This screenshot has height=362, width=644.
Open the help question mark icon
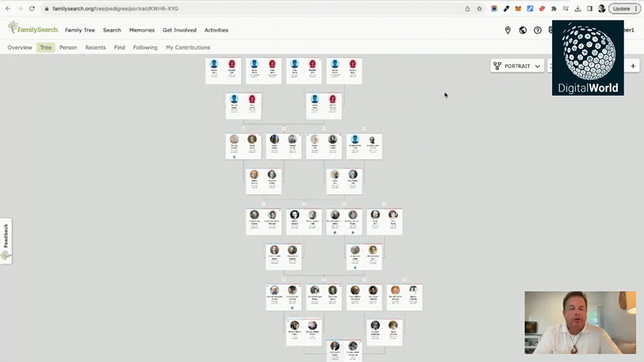(538, 30)
